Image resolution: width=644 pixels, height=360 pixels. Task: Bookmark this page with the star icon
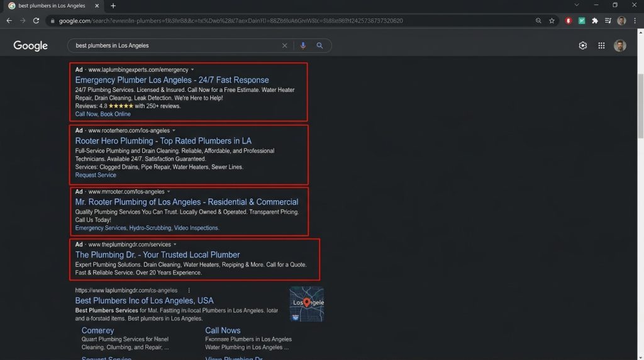pyautogui.click(x=552, y=21)
